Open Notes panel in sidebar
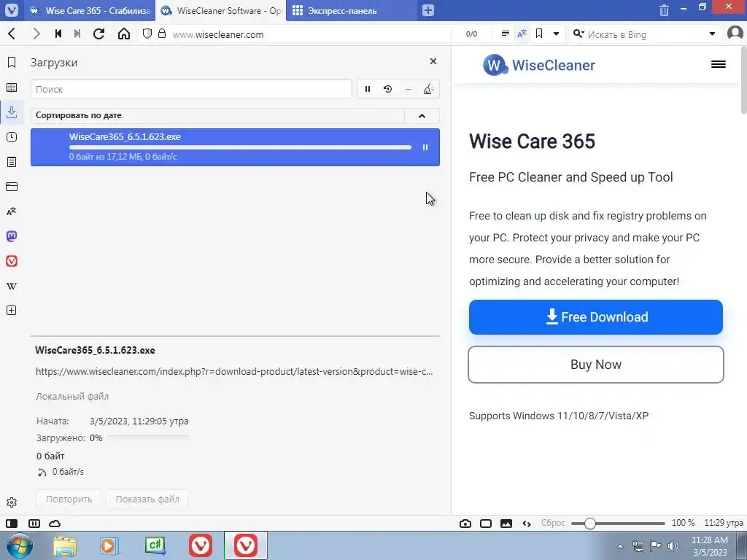The width and height of the screenshot is (747, 560). coord(12,162)
